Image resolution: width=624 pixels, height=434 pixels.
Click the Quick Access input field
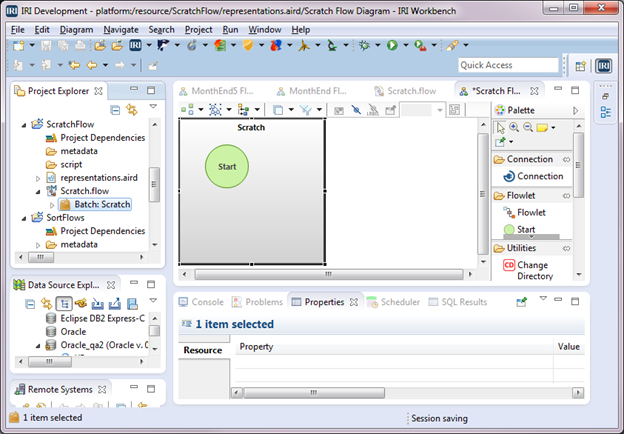coord(509,65)
